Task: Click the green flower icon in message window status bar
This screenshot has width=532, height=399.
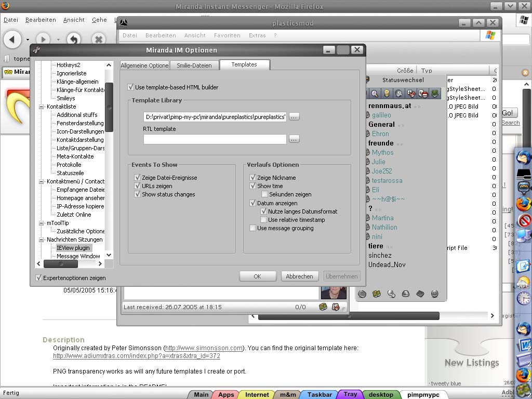Action: click(323, 307)
